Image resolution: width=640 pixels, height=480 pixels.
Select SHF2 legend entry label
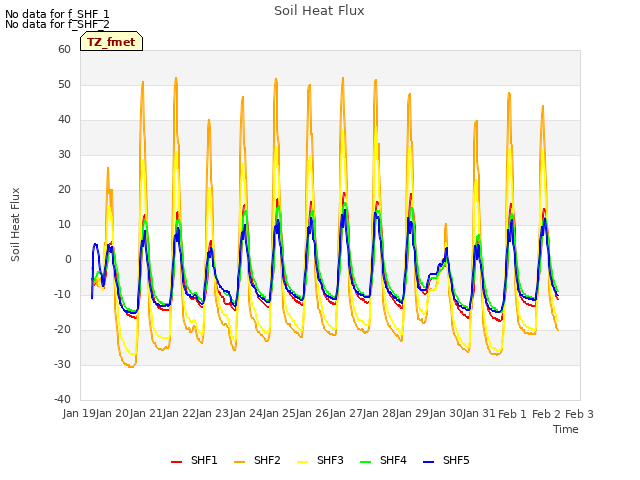pos(267,460)
